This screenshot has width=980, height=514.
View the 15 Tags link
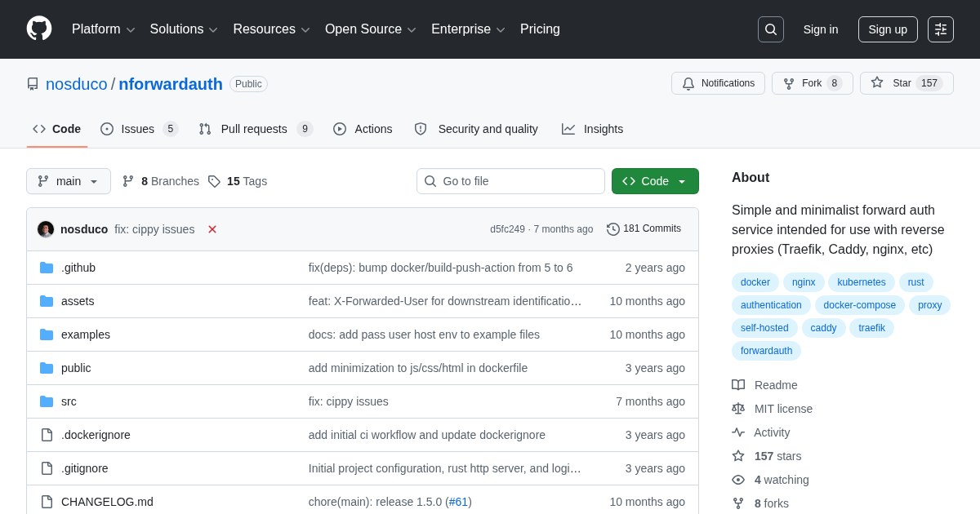[238, 181]
